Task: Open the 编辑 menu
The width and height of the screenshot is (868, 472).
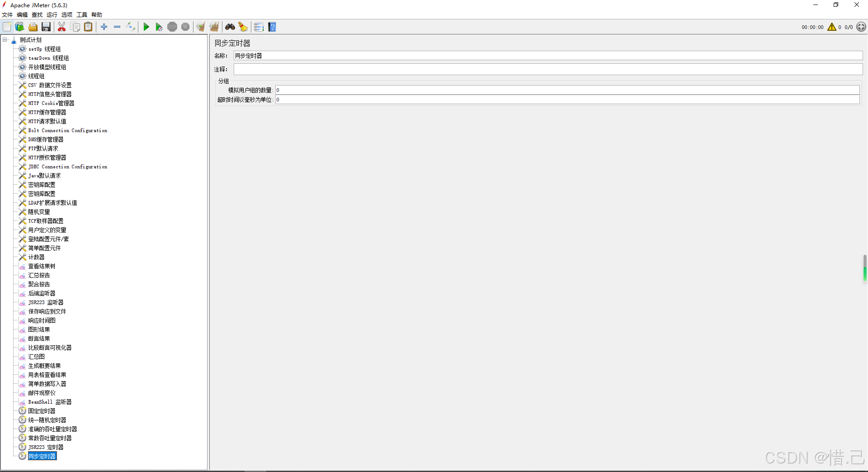Action: click(22, 15)
